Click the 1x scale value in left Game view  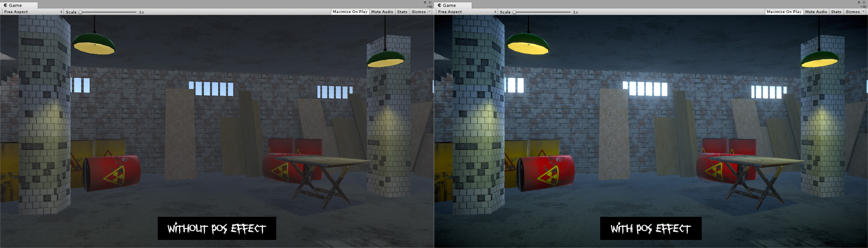pos(142,12)
